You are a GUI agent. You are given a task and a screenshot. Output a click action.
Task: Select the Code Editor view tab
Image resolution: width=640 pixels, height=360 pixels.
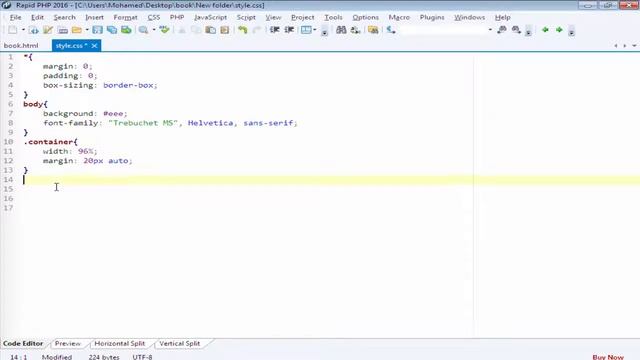[x=23, y=344]
